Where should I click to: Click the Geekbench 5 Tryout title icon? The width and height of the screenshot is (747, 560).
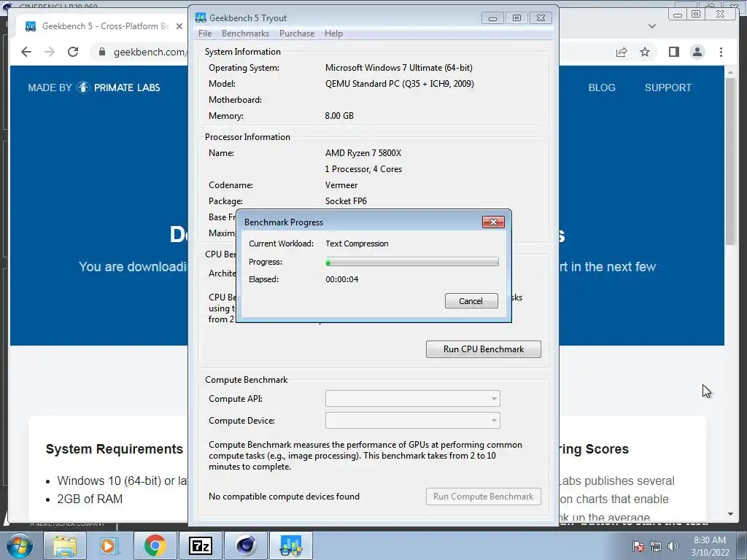[201, 18]
